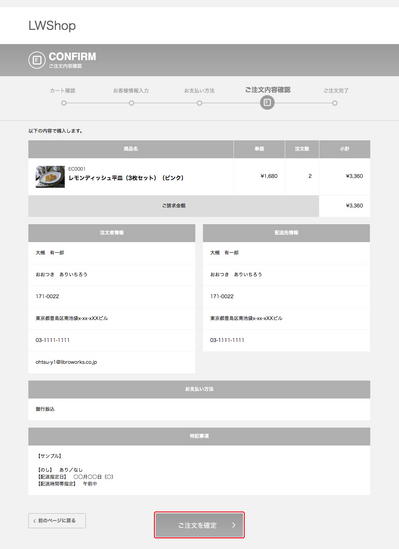The width and height of the screenshot is (399, 549).
Task: Click the ご注文を確定 confirm order button
Action: coord(199,525)
